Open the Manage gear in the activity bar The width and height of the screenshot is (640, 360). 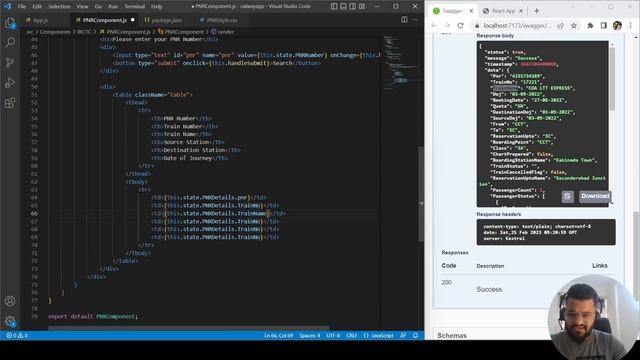(10, 321)
